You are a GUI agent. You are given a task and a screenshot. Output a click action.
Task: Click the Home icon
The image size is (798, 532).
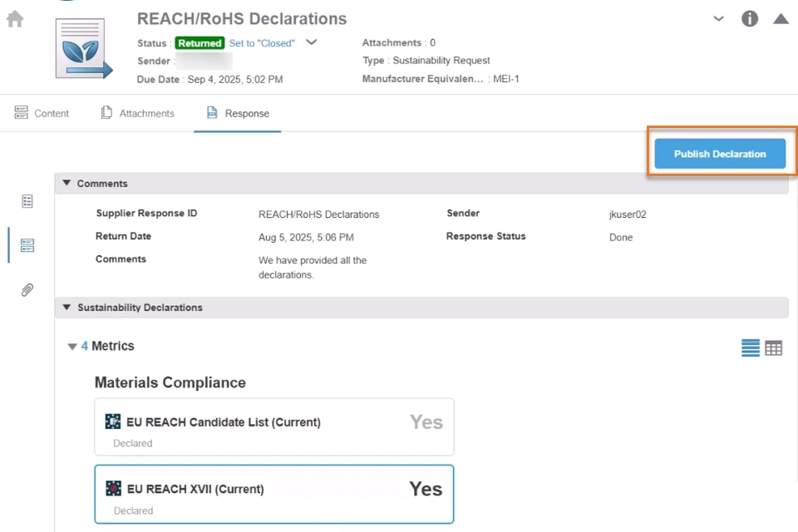point(15,19)
